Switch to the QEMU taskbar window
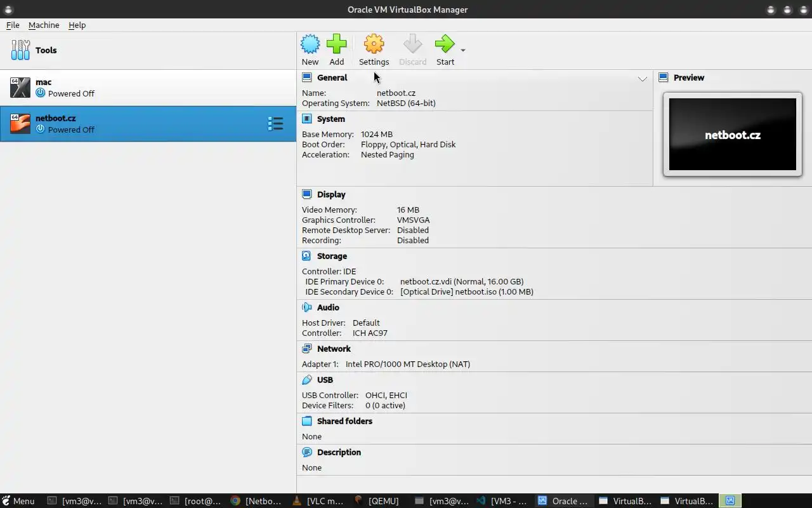Viewport: 812px width, 508px height. pyautogui.click(x=379, y=500)
